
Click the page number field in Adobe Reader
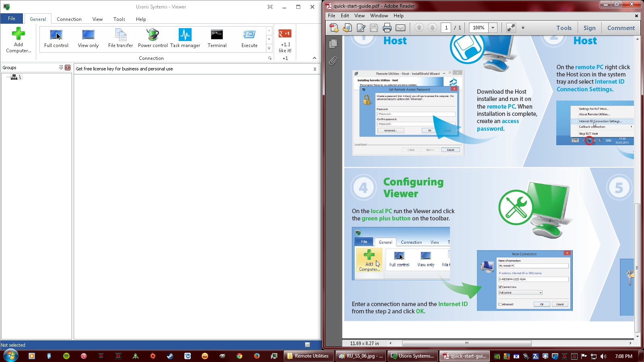tap(446, 28)
